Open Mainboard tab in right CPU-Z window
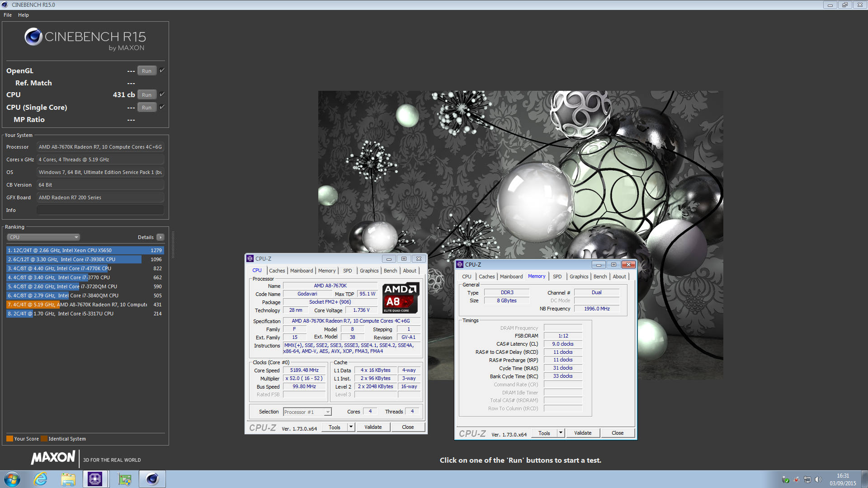Screen dimensions: 868x488 pyautogui.click(x=511, y=277)
